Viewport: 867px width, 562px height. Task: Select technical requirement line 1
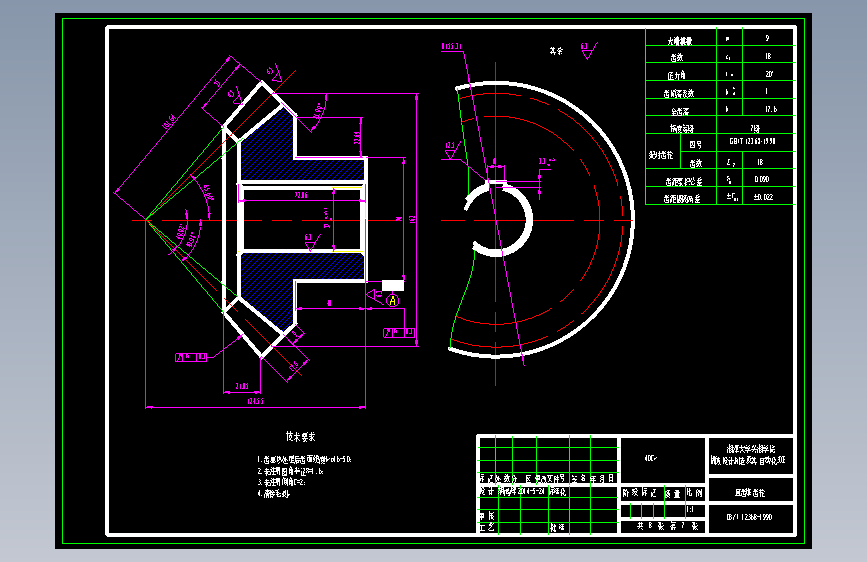pos(304,459)
